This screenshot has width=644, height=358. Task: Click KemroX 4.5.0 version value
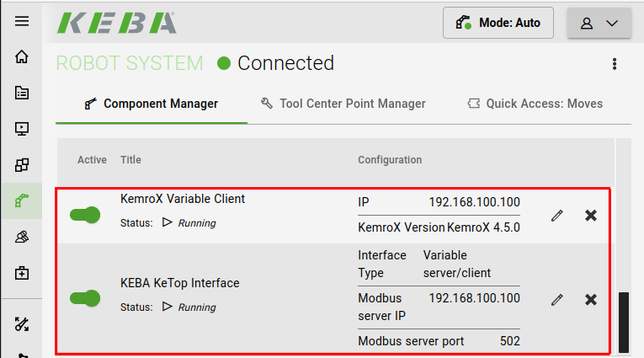pos(483,227)
